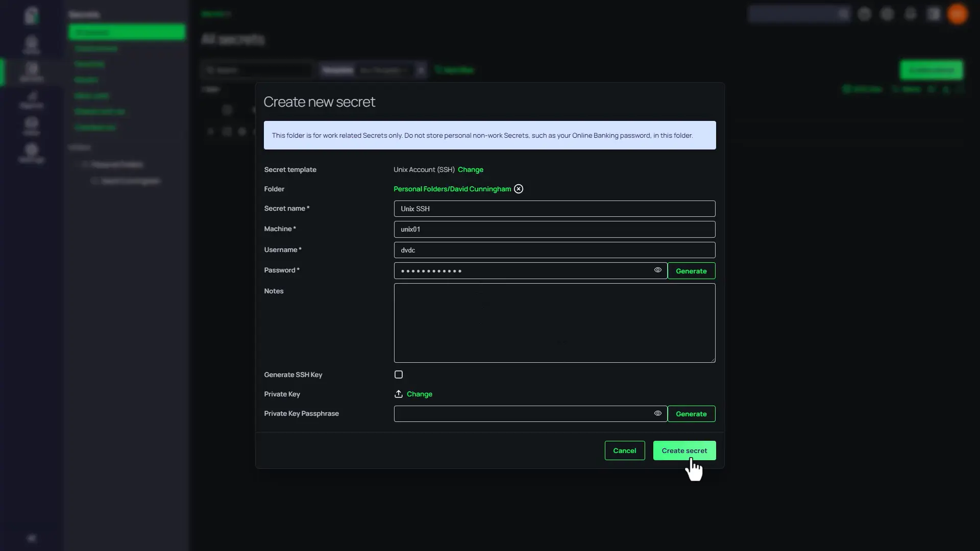Click Change to upload a Private Key
This screenshot has height=551, width=980.
pos(419,394)
